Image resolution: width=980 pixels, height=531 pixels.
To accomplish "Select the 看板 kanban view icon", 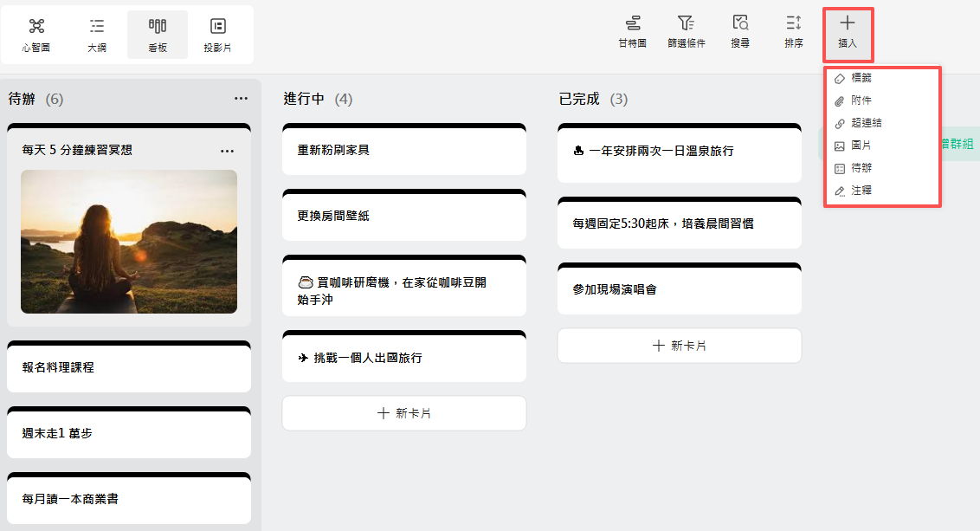I will [158, 35].
